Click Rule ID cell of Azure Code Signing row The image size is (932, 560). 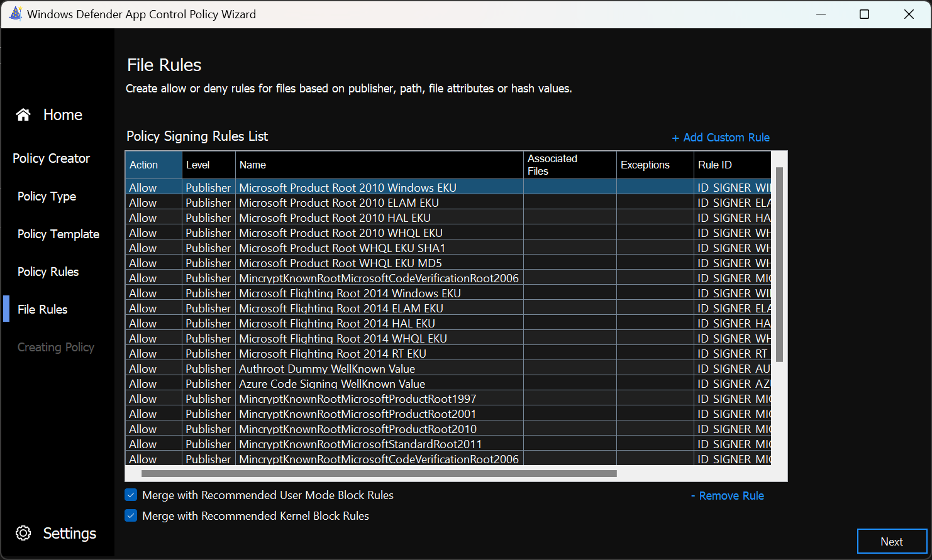[733, 383]
